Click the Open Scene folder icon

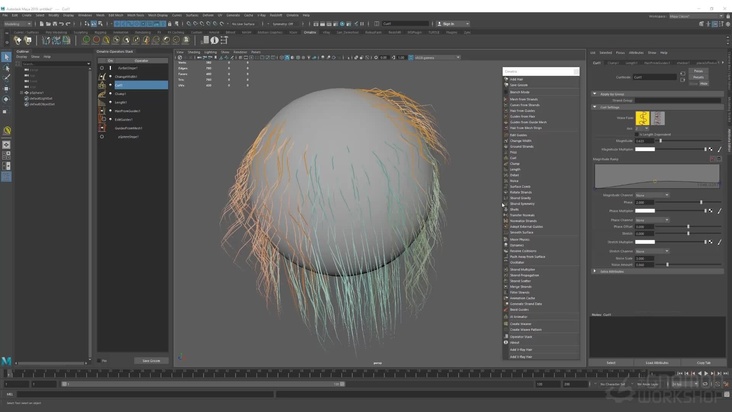point(48,24)
